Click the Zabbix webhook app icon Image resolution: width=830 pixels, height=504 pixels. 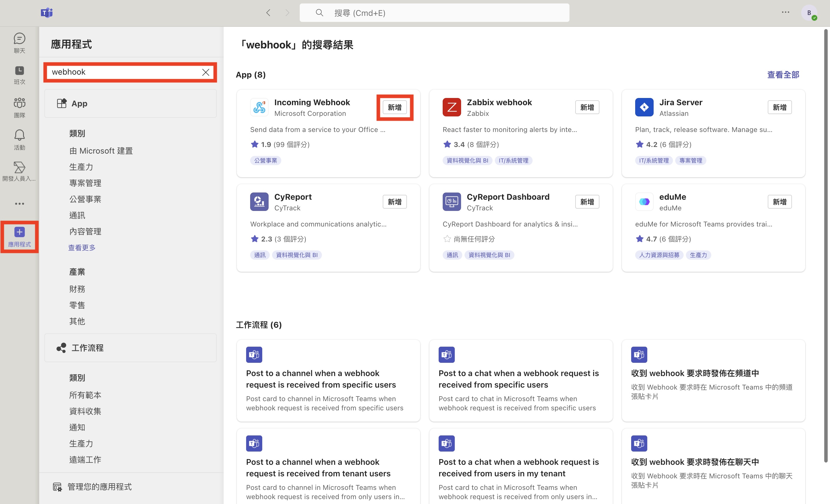pyautogui.click(x=452, y=107)
